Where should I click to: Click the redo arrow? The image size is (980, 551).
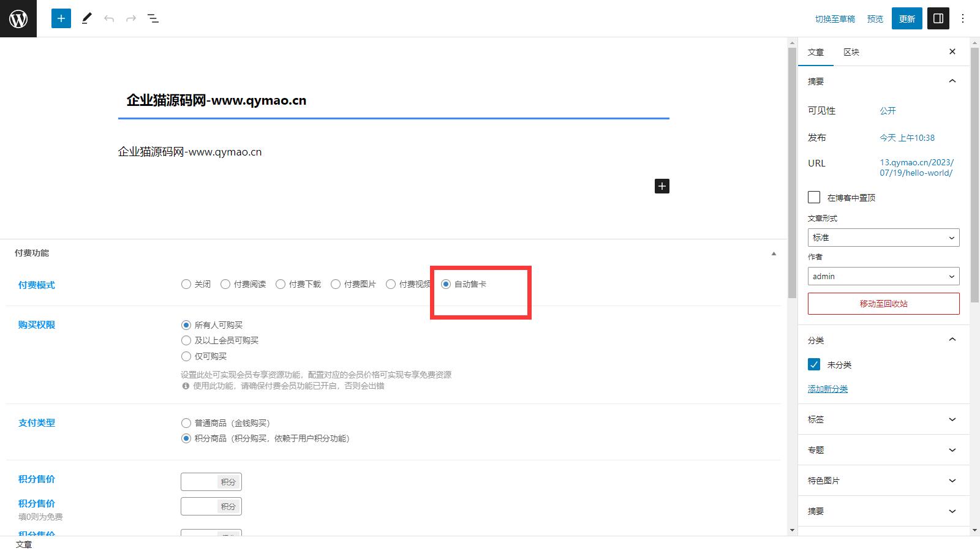131,18
